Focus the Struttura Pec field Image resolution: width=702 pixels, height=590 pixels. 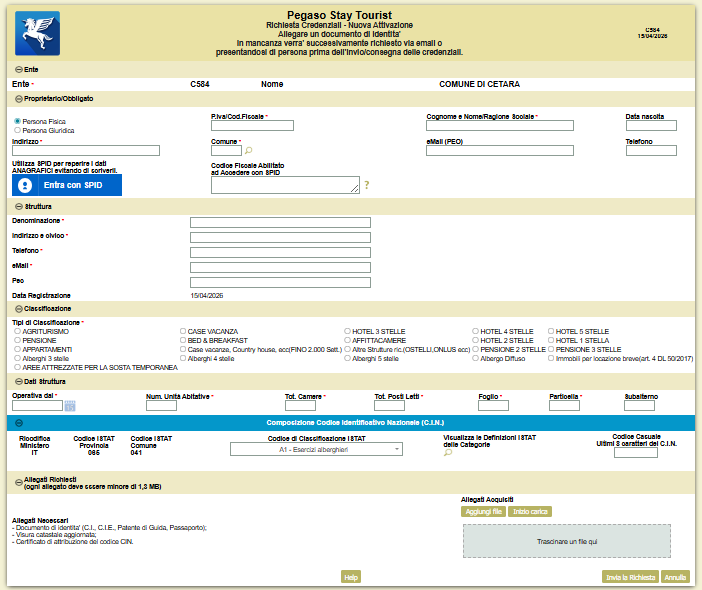280,282
